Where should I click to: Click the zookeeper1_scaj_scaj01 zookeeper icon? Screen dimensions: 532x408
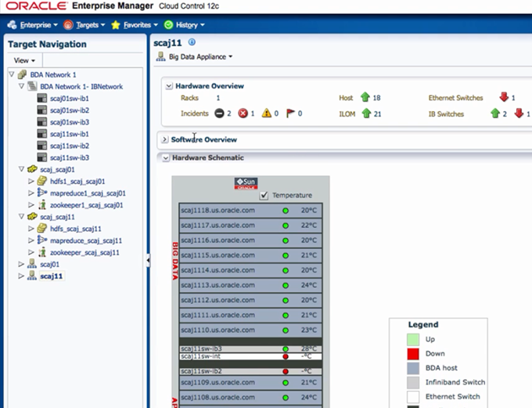[42, 204]
